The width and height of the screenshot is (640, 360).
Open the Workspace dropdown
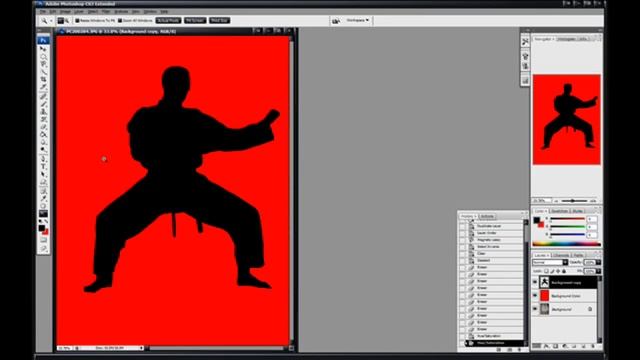[358, 20]
